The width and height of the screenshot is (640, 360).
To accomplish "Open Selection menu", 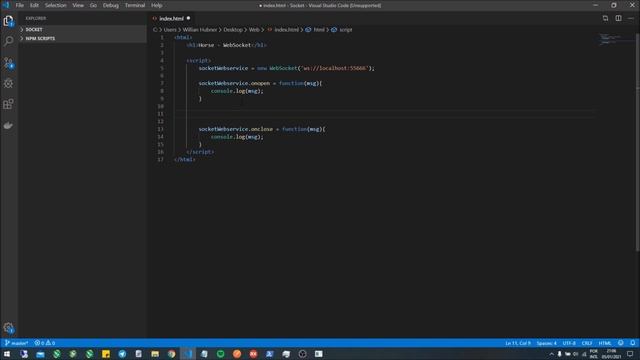I will (56, 5).
